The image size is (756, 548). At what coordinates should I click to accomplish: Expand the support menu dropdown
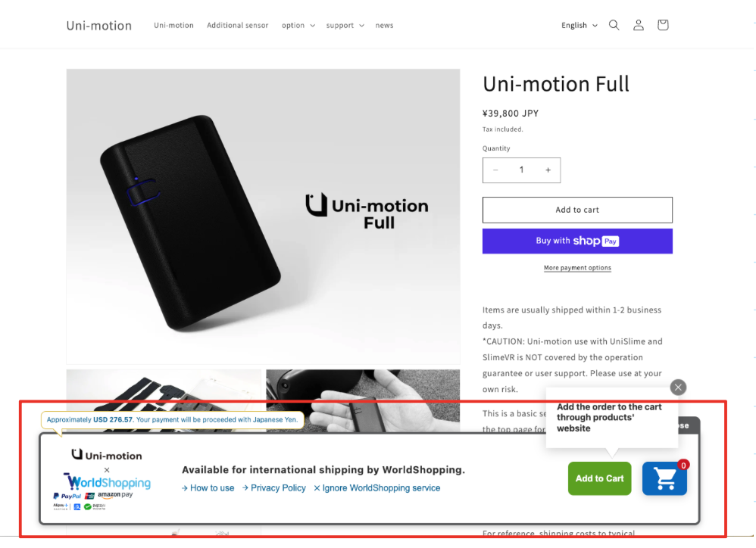click(345, 26)
